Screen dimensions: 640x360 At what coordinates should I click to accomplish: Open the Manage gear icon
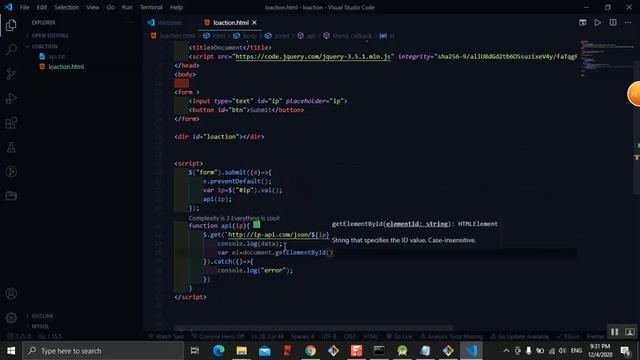tap(11, 318)
